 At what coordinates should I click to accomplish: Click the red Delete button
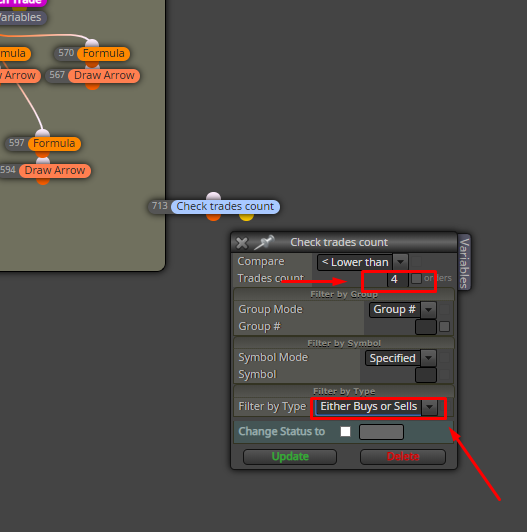(403, 457)
